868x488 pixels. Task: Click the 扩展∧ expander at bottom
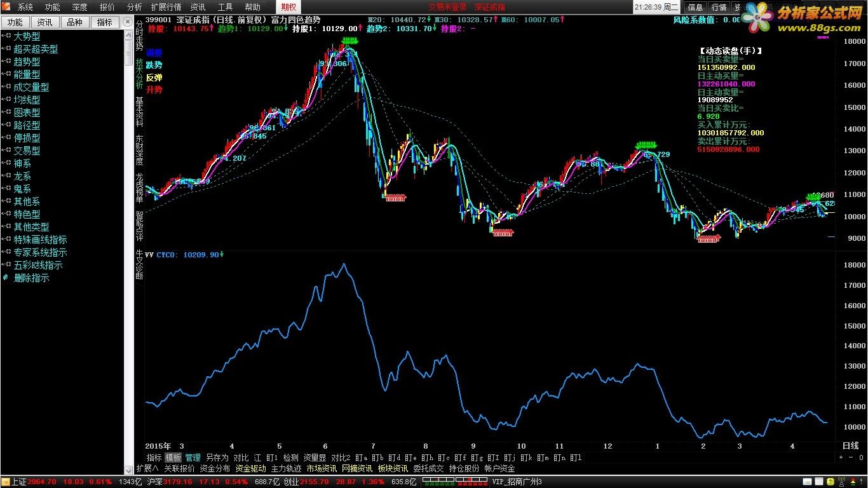[147, 468]
